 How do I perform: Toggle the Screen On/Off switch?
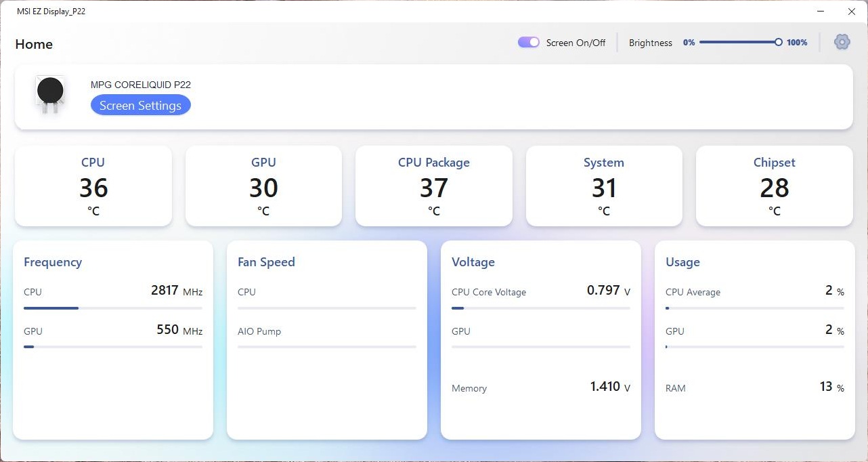pos(528,42)
